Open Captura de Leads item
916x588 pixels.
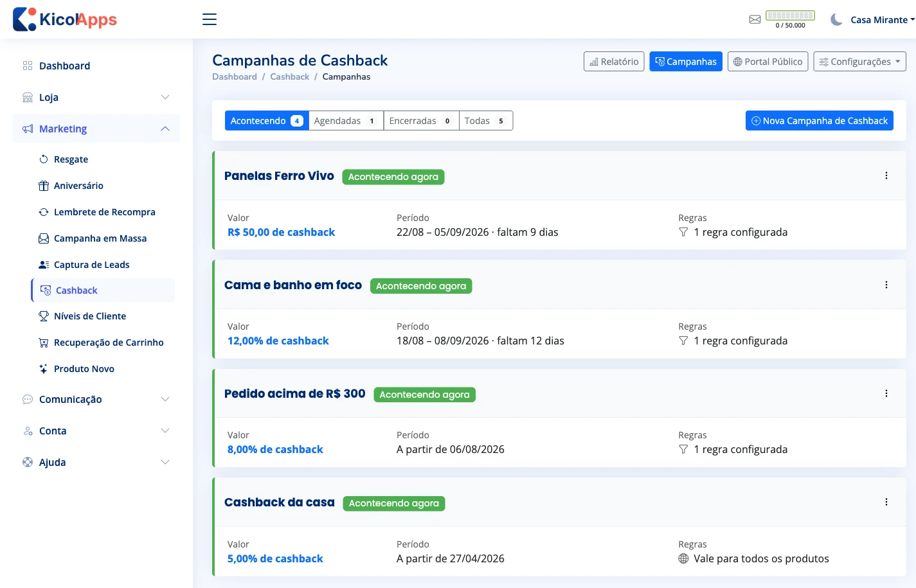pyautogui.click(x=103, y=265)
